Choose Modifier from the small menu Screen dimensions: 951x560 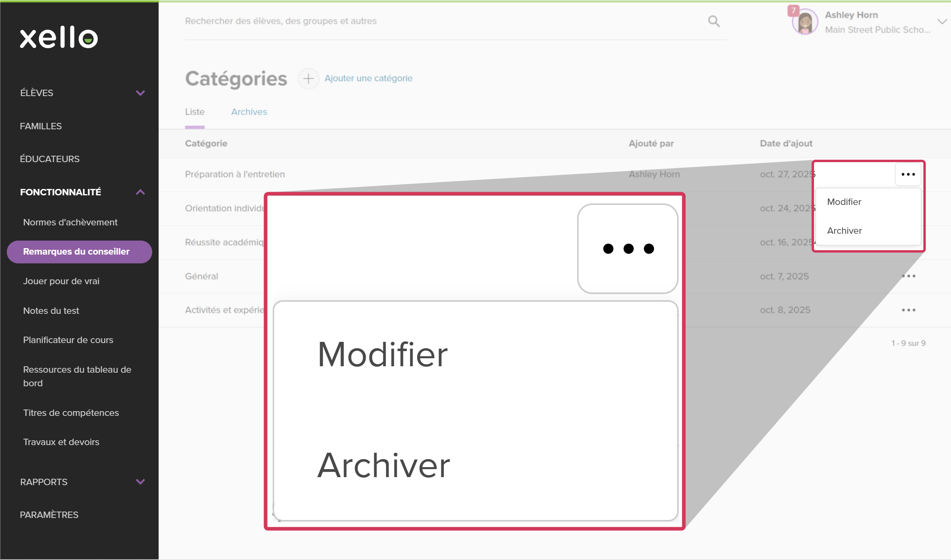(844, 202)
